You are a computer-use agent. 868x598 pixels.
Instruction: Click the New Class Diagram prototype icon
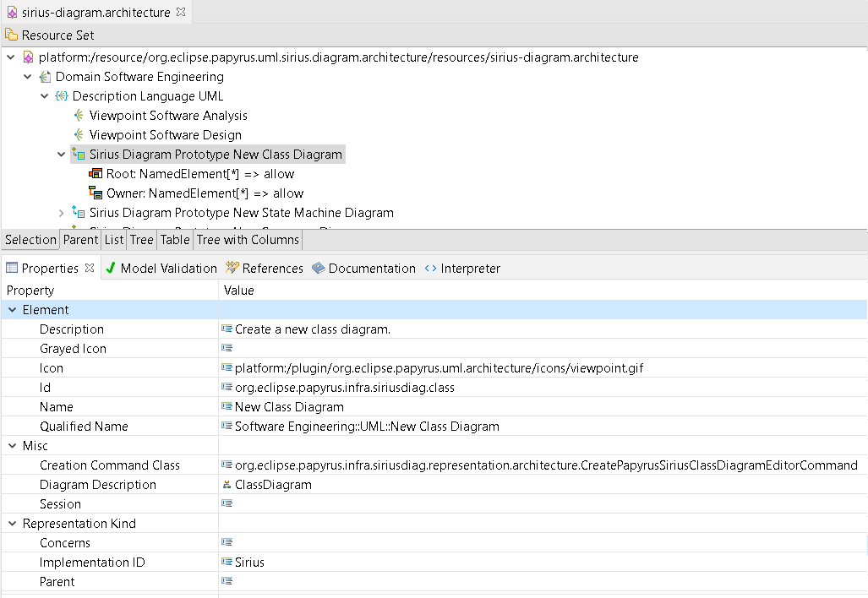point(79,155)
